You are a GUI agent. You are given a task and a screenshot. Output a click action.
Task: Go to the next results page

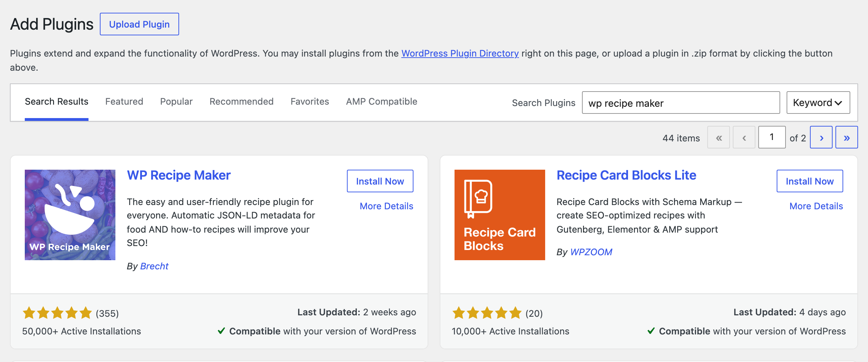821,137
